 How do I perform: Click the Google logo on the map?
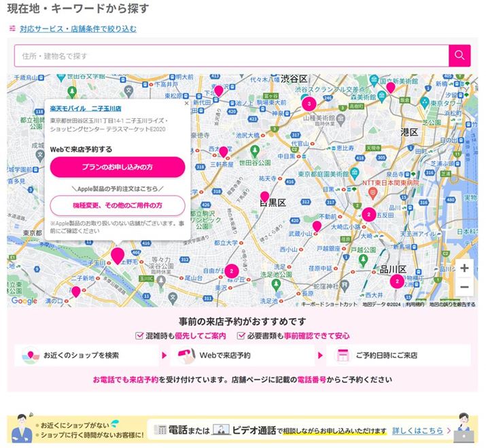pos(24,300)
